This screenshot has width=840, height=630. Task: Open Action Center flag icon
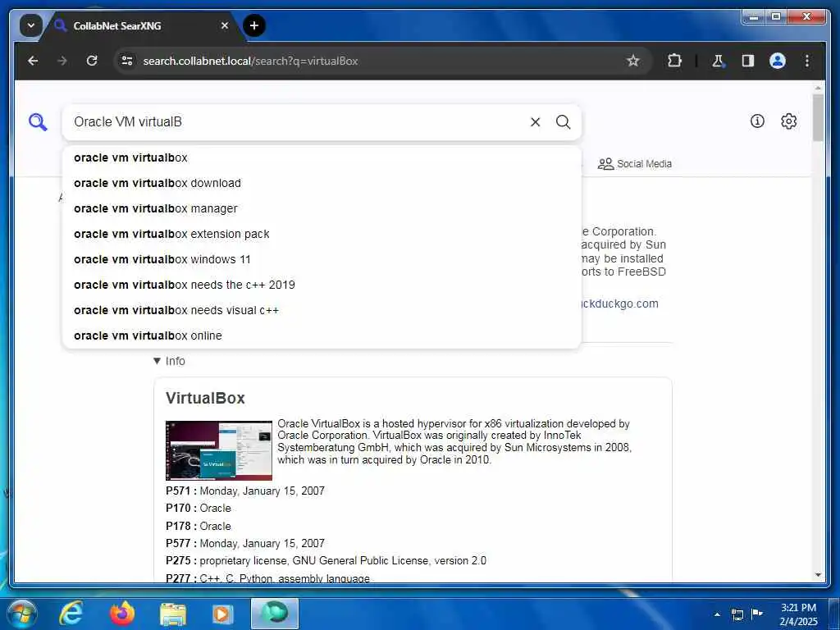(756, 614)
